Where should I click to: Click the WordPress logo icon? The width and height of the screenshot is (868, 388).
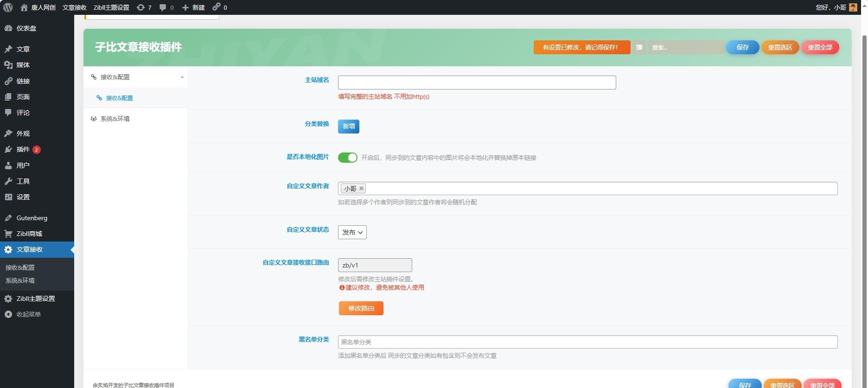(x=8, y=7)
